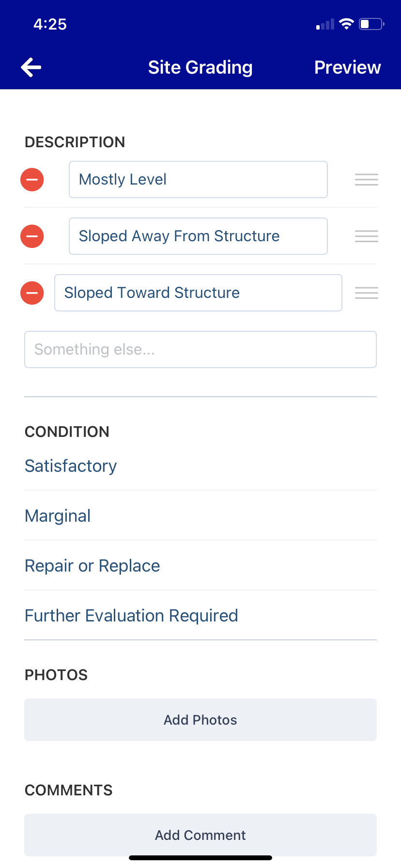Tap the Site Grading title

[x=200, y=67]
